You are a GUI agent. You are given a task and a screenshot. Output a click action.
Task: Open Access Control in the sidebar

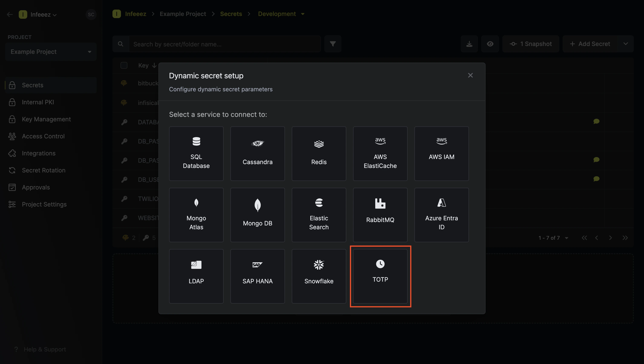pyautogui.click(x=51, y=136)
